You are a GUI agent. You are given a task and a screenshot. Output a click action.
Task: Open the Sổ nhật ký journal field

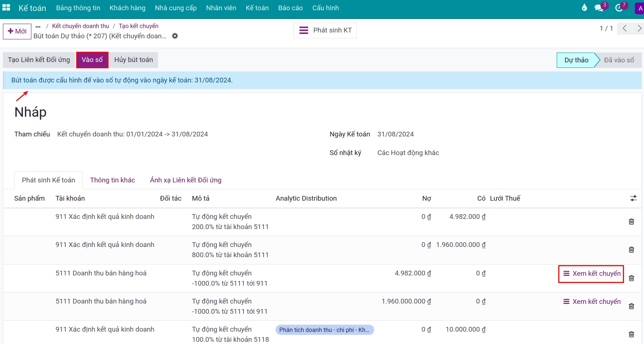point(408,153)
